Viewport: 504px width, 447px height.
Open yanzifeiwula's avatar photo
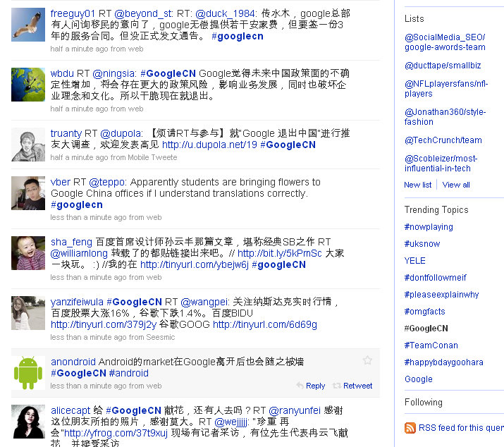tap(28, 313)
